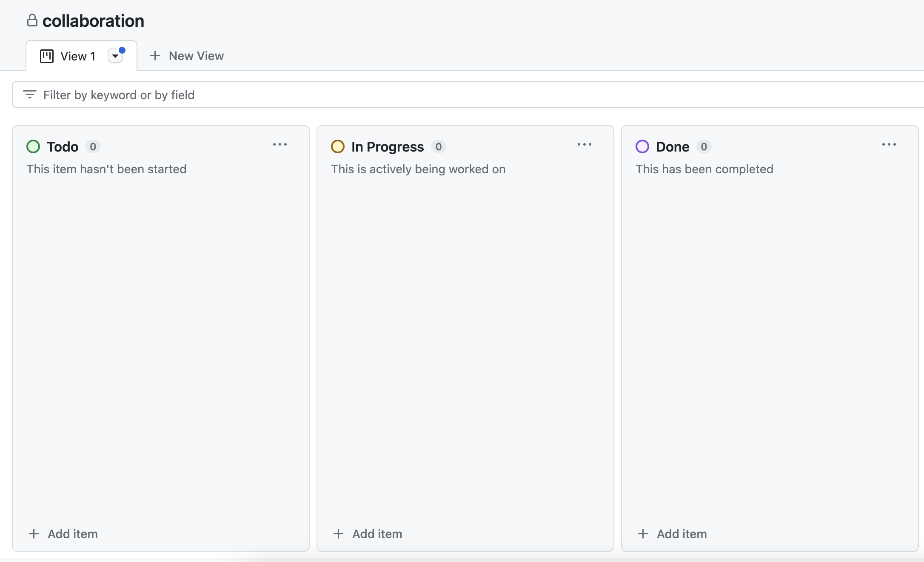Click the collaboration project title

(x=93, y=21)
